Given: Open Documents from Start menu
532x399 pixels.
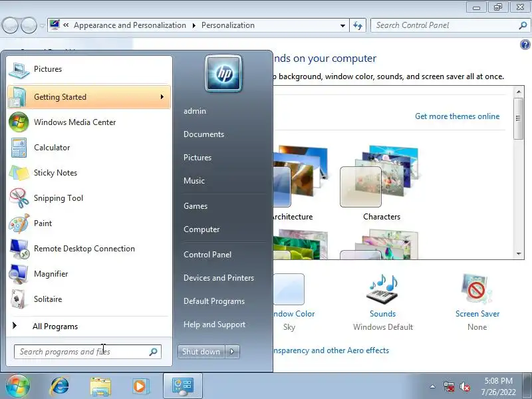Looking at the screenshot, I should click(203, 134).
